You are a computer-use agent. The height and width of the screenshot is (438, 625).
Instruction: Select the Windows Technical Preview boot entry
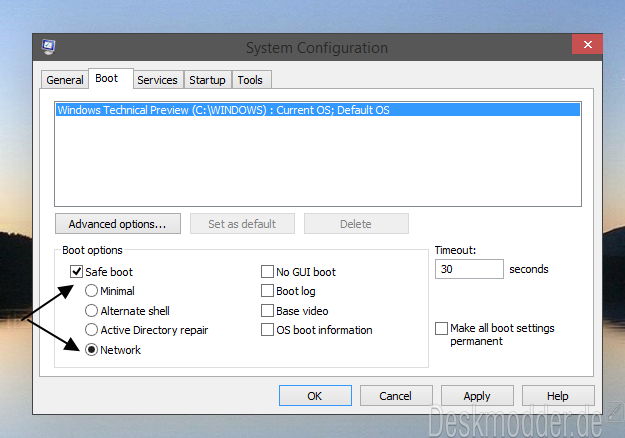(318, 110)
